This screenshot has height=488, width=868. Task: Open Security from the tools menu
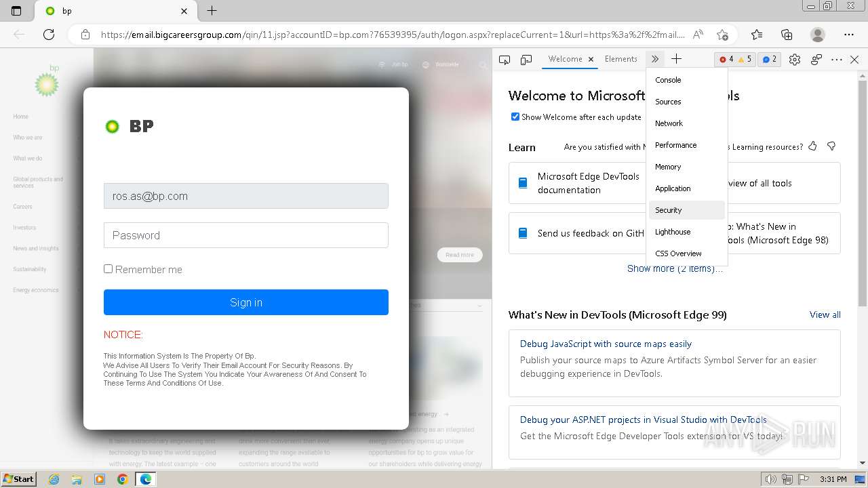point(687,210)
